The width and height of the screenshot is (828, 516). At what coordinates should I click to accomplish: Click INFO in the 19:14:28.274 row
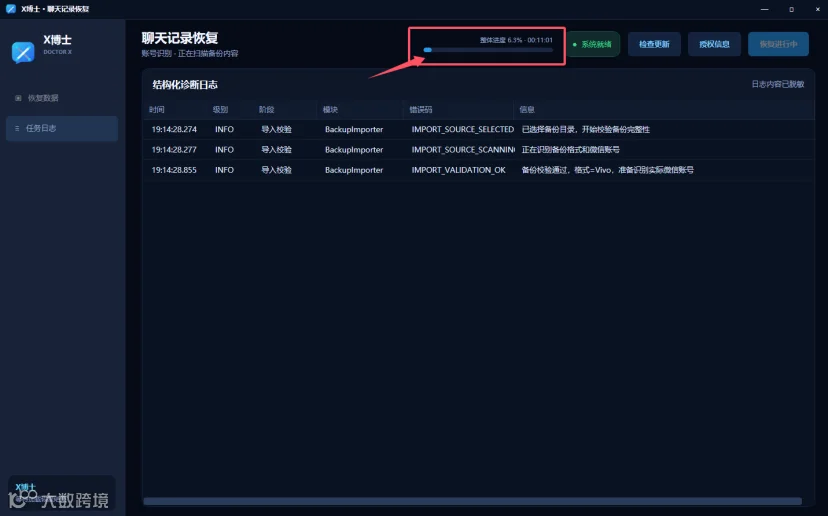[224, 129]
